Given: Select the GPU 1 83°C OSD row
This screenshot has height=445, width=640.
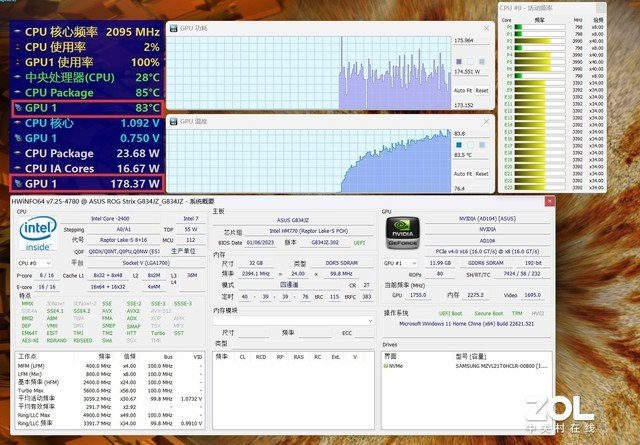Looking at the screenshot, I should (x=87, y=108).
